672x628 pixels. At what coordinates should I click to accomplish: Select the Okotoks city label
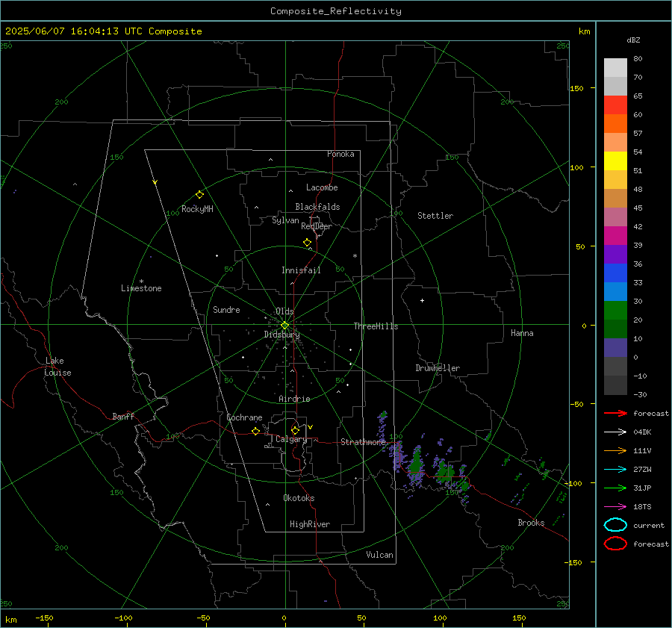(299, 498)
